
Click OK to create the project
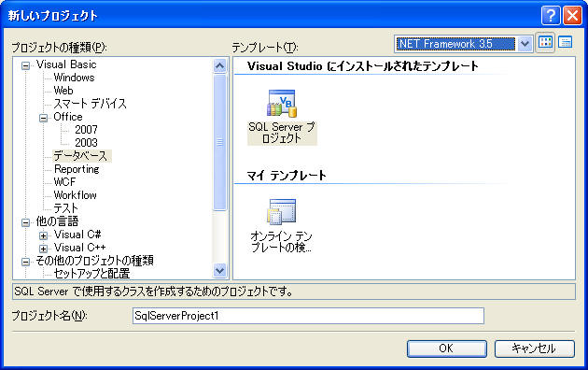tap(447, 349)
